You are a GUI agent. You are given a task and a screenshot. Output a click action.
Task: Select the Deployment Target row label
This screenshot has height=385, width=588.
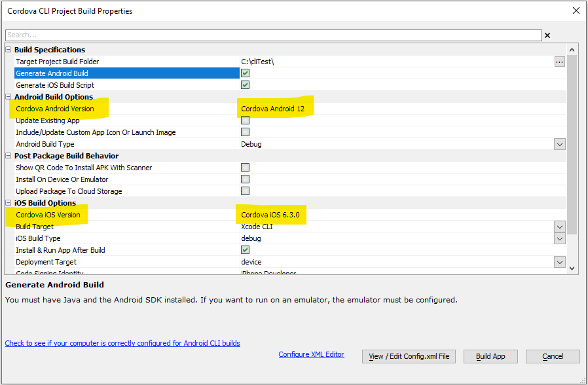[46, 262]
